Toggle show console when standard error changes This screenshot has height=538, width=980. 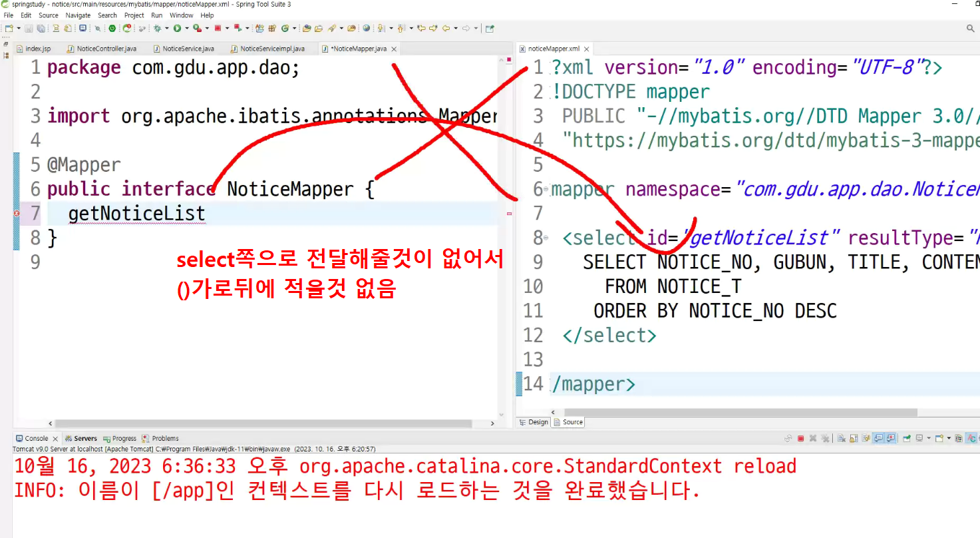(891, 438)
